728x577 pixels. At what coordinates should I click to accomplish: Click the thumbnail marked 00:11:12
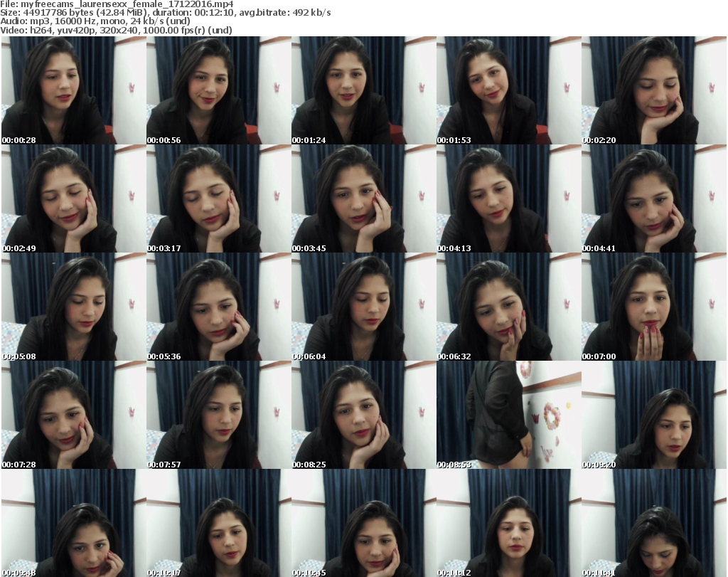click(508, 523)
